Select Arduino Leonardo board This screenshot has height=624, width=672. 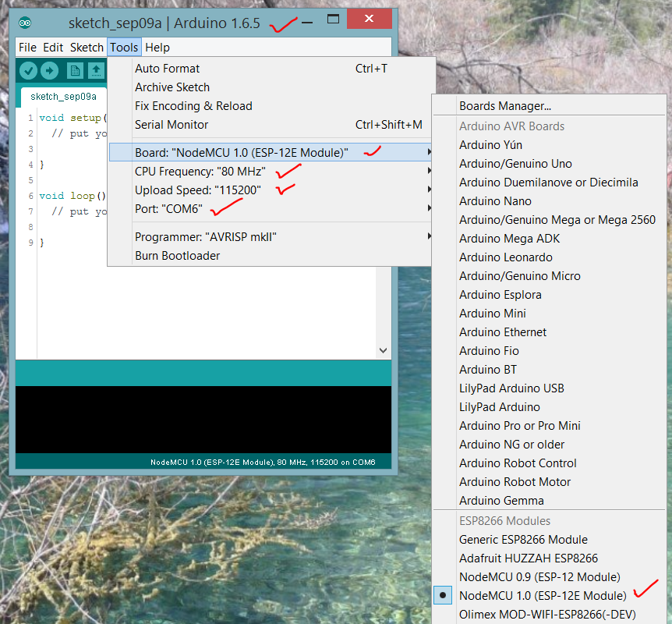pyautogui.click(x=549, y=257)
